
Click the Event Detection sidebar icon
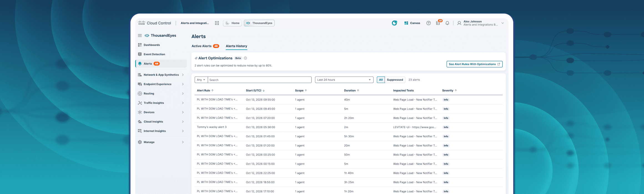coord(140,54)
